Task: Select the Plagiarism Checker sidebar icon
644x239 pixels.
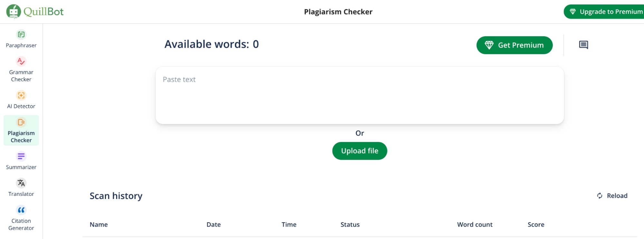Action: 21,122
